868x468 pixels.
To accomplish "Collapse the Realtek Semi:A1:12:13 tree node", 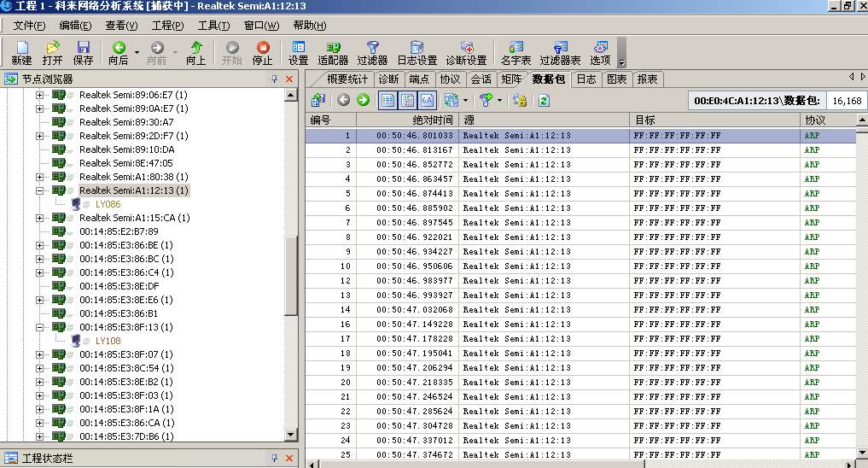I will (x=39, y=190).
